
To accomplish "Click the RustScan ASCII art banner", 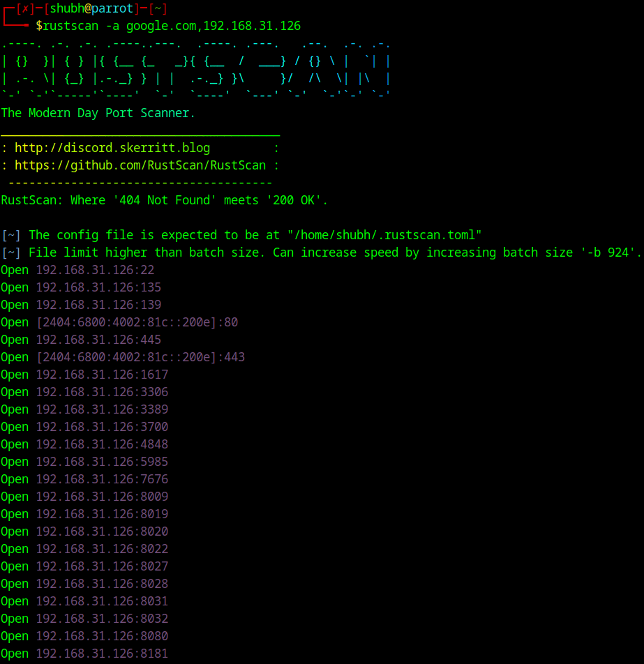I will (x=195, y=70).
